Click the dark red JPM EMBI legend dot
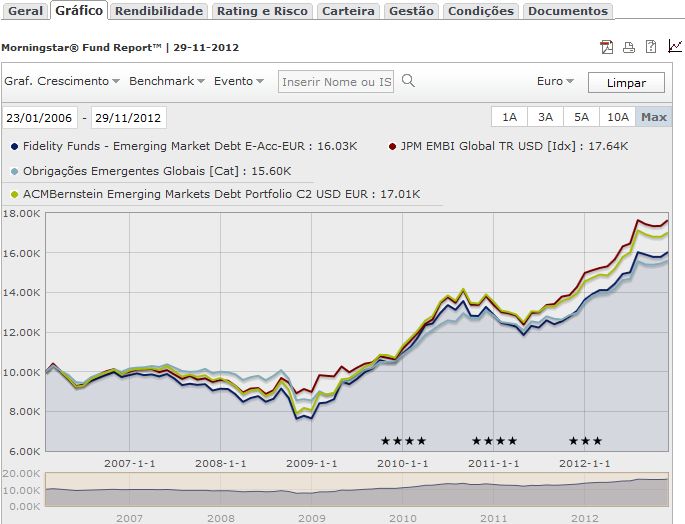This screenshot has height=524, width=685. pos(392,146)
